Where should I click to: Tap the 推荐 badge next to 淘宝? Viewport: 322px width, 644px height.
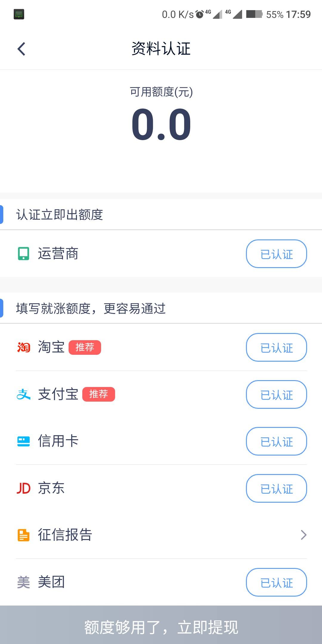click(x=85, y=347)
